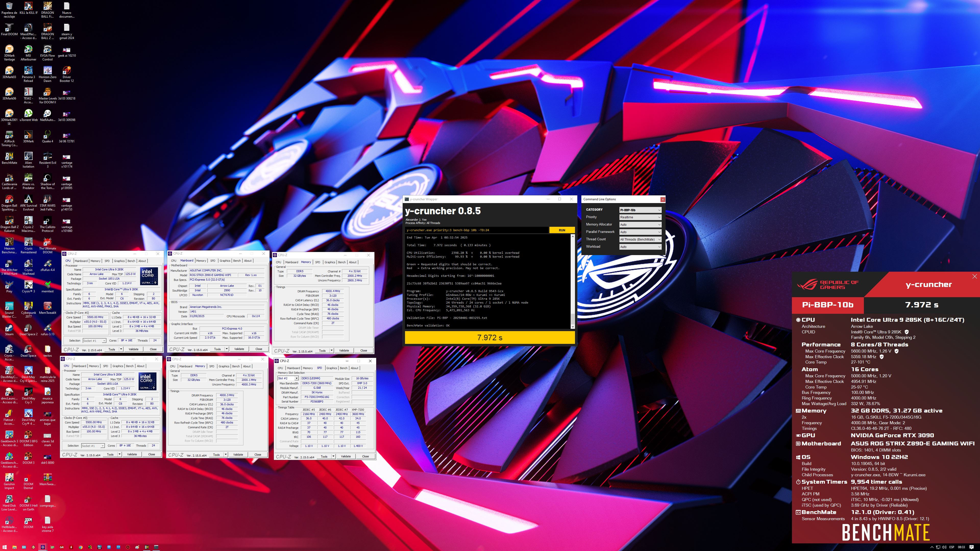The width and height of the screenshot is (980, 551).
Task: Launch the MemTweakIt desktop shortcut
Action: pyautogui.click(x=47, y=308)
